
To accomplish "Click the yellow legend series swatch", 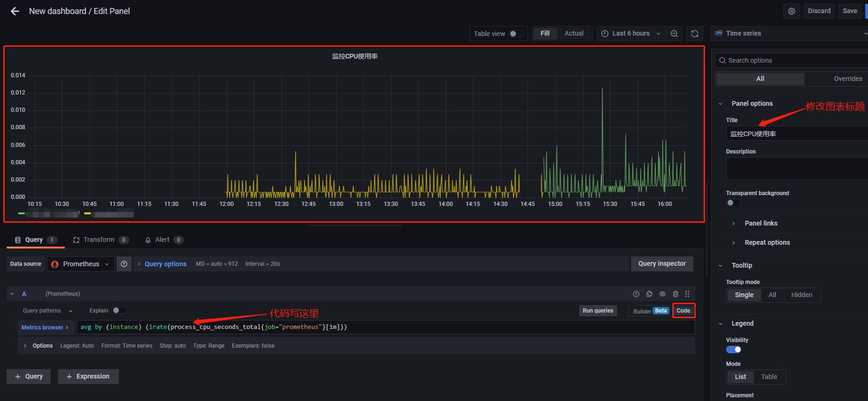I will (88, 213).
